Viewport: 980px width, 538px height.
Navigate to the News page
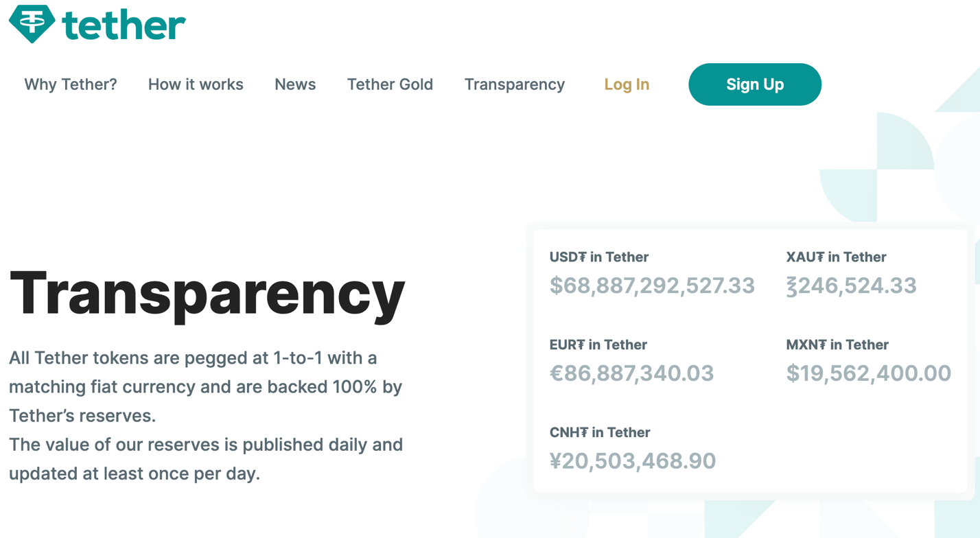295,84
